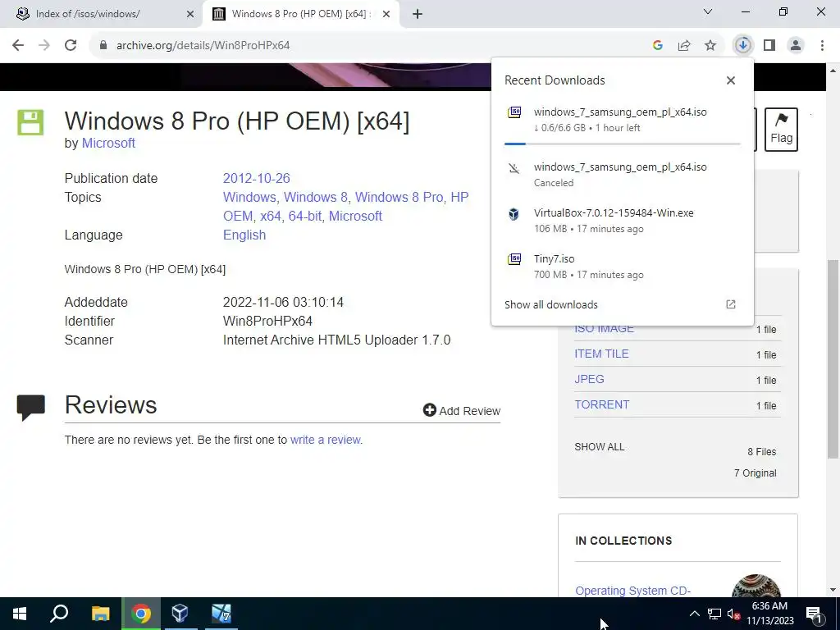Viewport: 840px width, 630px height.
Task: Close the Recent Downloads popup
Action: click(x=731, y=80)
